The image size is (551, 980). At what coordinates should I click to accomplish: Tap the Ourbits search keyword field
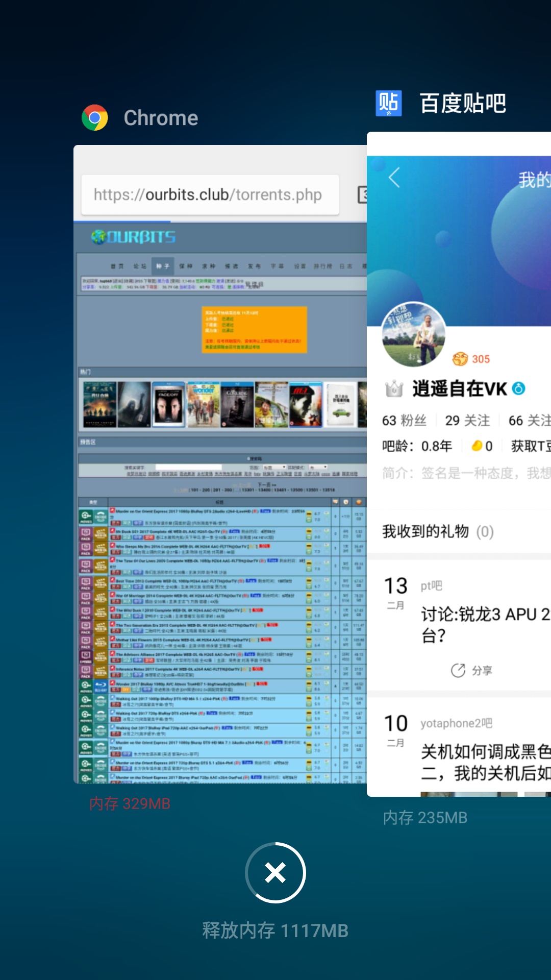188,467
